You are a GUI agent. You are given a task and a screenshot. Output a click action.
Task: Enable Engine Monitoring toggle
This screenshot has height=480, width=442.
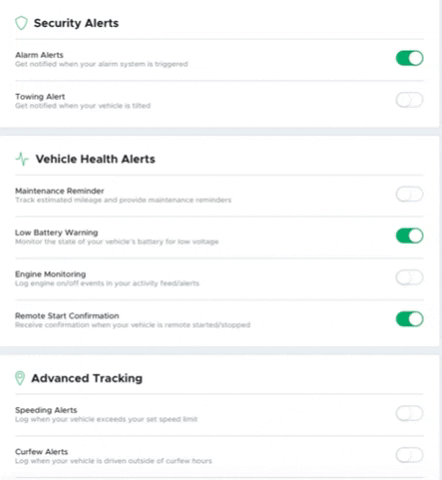(x=410, y=277)
